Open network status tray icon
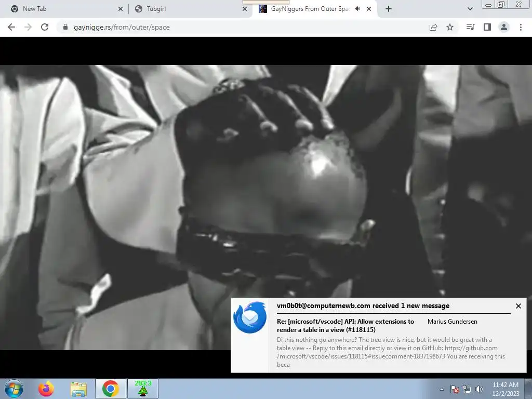This screenshot has width=532, height=399. (x=467, y=389)
